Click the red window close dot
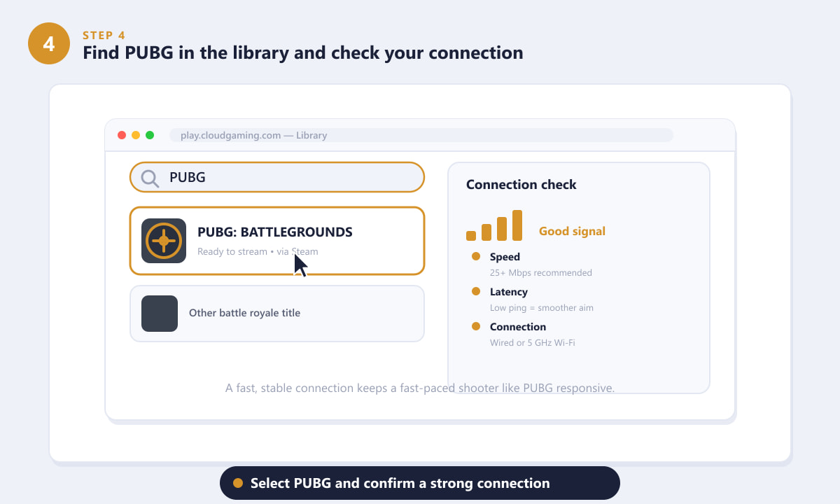Screen dimensions: 840x504 click(x=122, y=135)
